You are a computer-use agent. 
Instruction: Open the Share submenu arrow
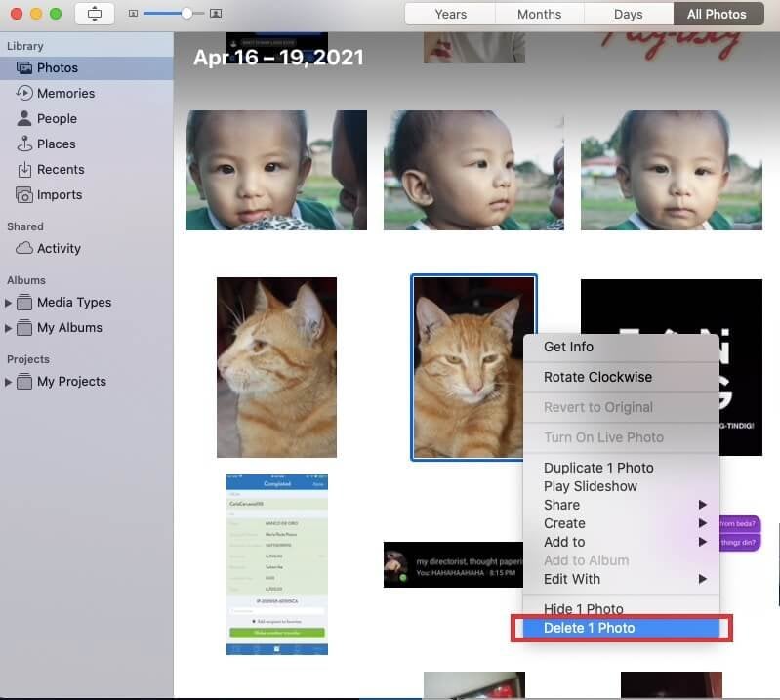click(703, 505)
